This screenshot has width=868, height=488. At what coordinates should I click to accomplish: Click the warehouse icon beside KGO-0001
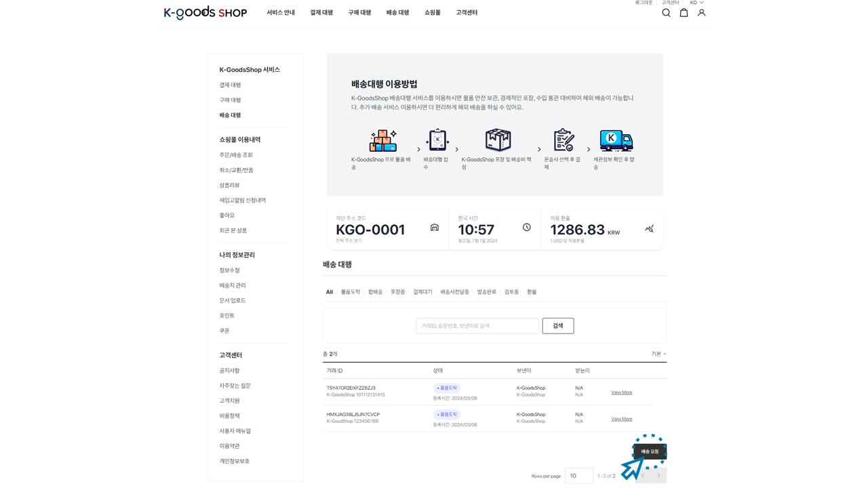435,228
